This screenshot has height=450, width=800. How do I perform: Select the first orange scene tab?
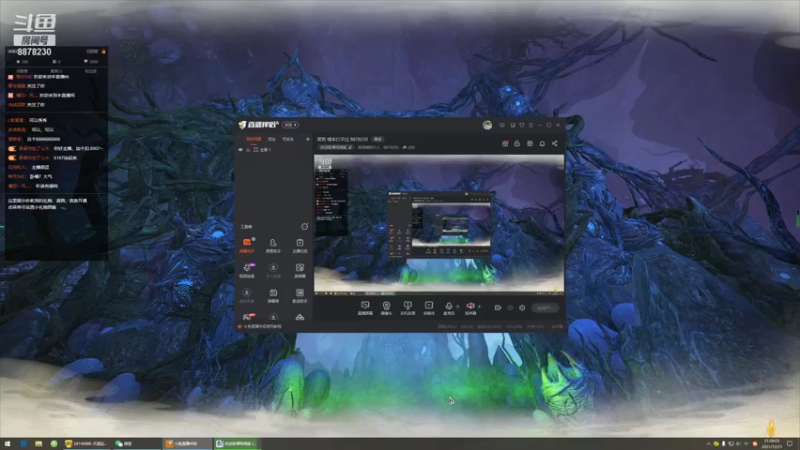[x=254, y=139]
